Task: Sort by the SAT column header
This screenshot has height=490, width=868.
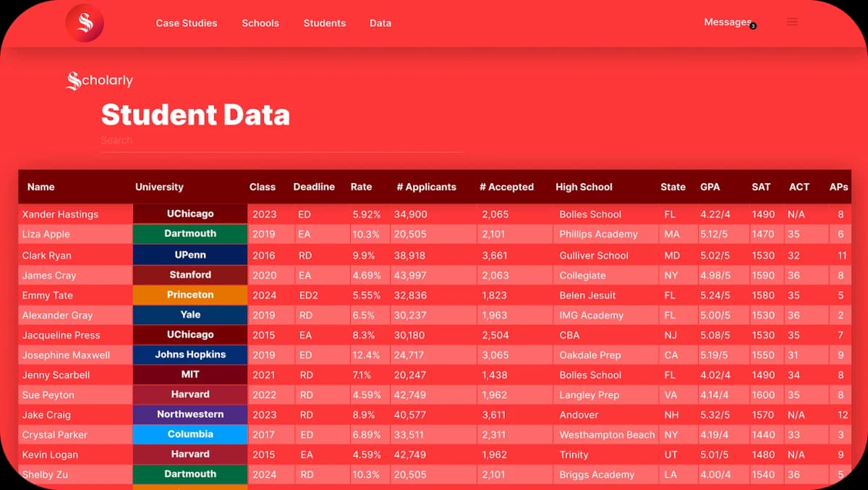Action: [x=761, y=187]
